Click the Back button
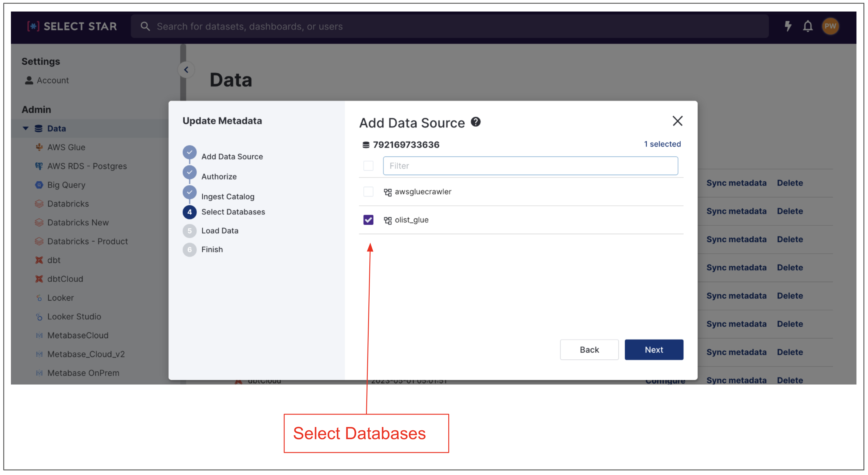Screen dimensions: 868x475 click(589, 350)
